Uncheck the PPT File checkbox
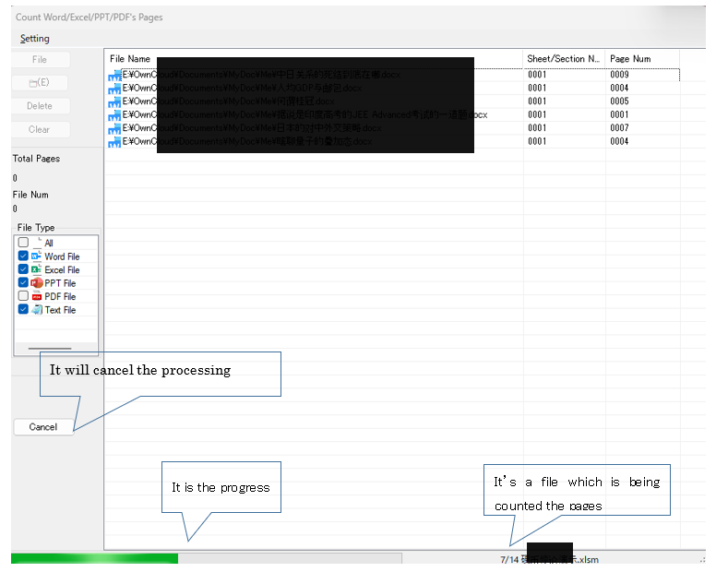The height and width of the screenshot is (584, 728). click(x=23, y=282)
